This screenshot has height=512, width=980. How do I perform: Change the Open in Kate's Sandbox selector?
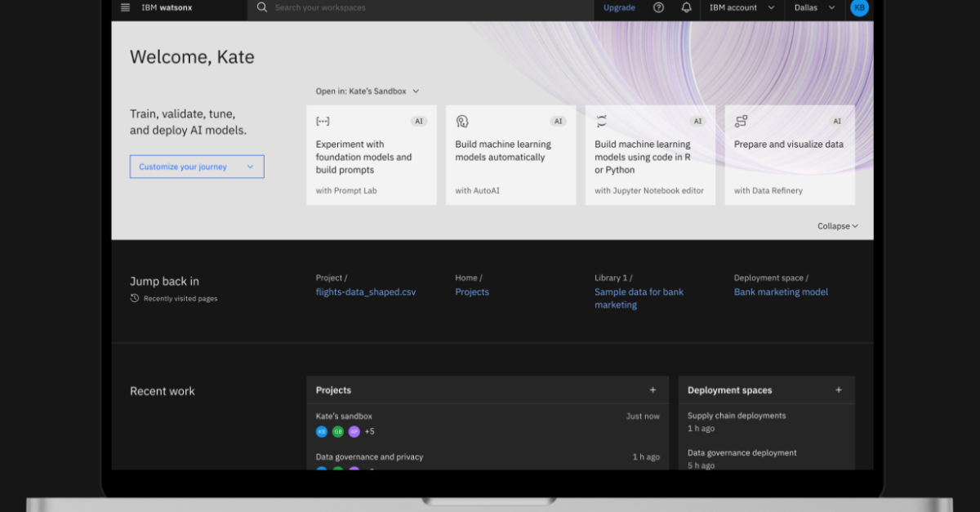(x=367, y=91)
